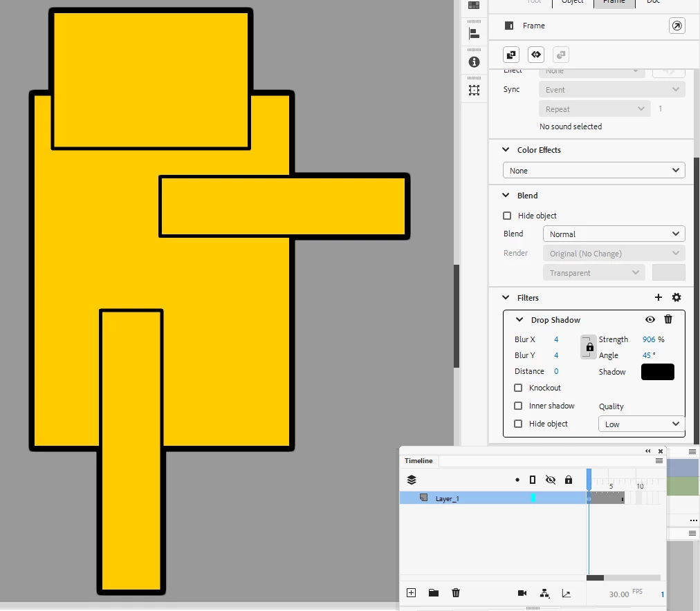Collapse the Timeline panel with double arrows
This screenshot has width=700, height=611.
point(647,451)
